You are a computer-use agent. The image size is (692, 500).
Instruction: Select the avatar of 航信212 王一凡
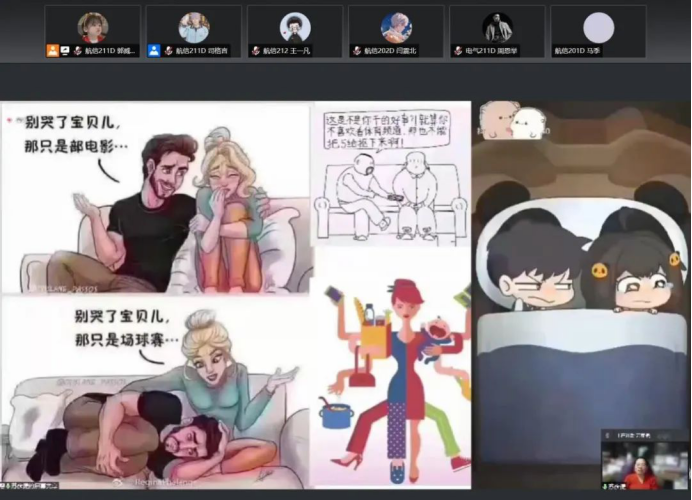[x=295, y=27]
